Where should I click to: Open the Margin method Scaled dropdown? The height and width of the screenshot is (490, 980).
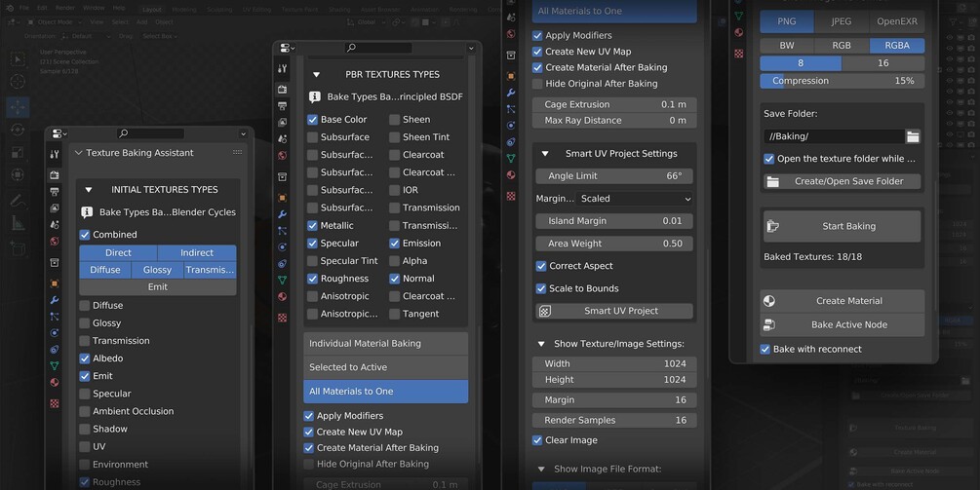(635, 199)
